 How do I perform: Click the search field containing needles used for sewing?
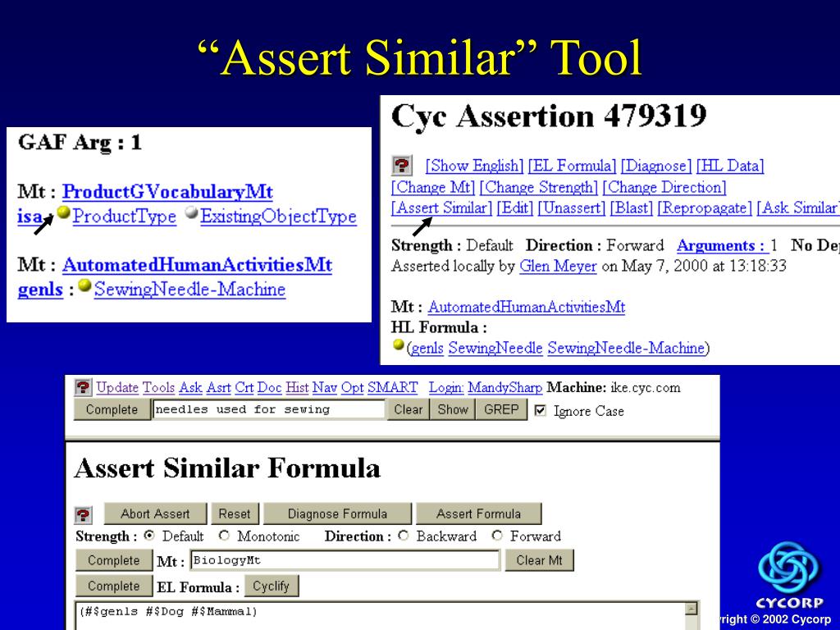[x=269, y=409]
